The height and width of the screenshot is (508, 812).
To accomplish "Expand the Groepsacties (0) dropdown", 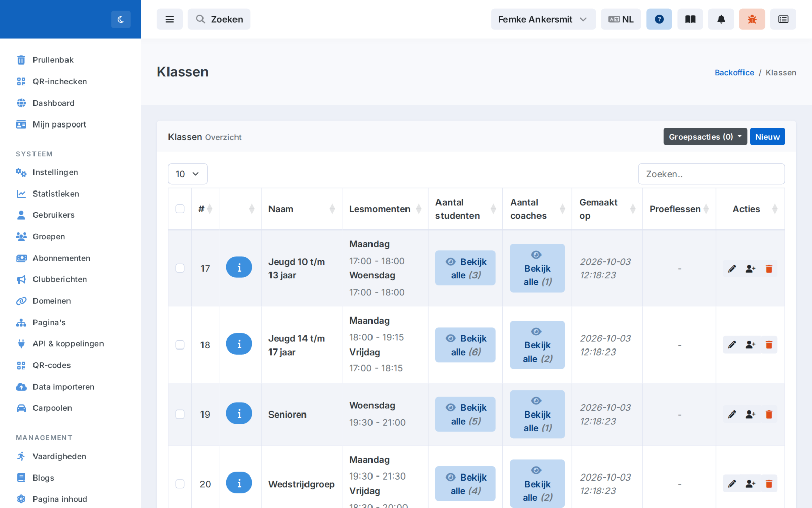I will [705, 136].
